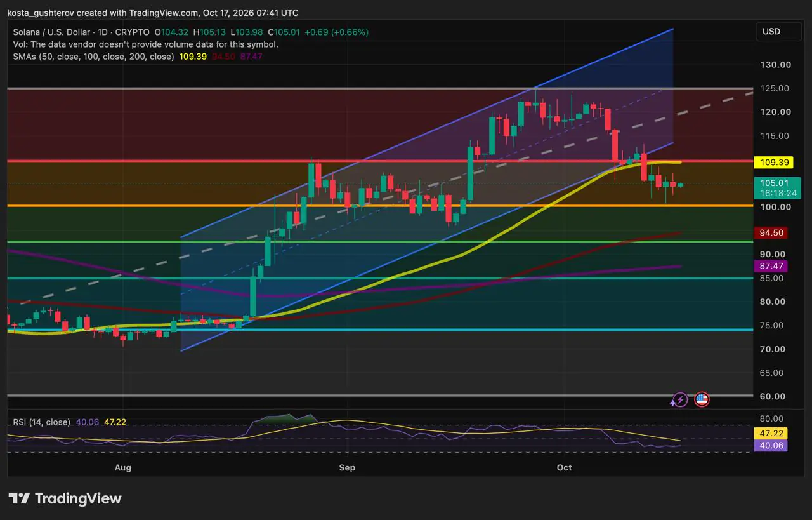Click the low value L103.98

pyautogui.click(x=247, y=32)
